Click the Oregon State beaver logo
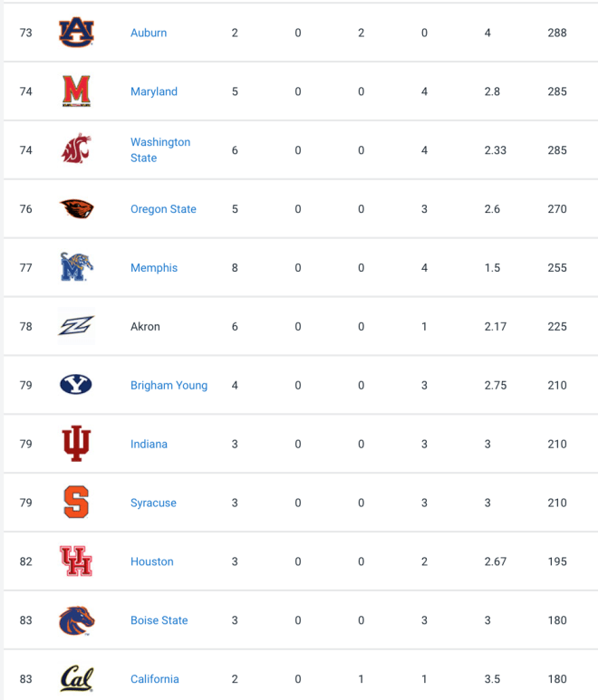This screenshot has height=700, width=598. 76,208
